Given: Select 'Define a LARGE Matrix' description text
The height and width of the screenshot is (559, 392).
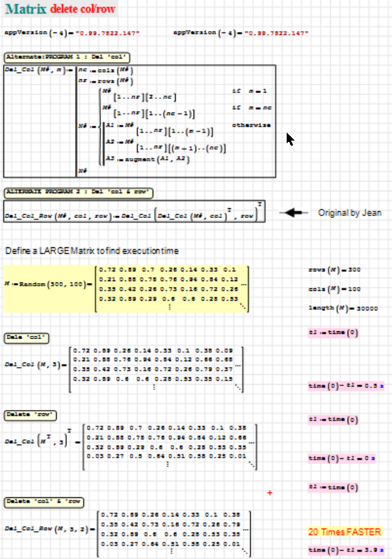Looking at the screenshot, I should [92, 251].
